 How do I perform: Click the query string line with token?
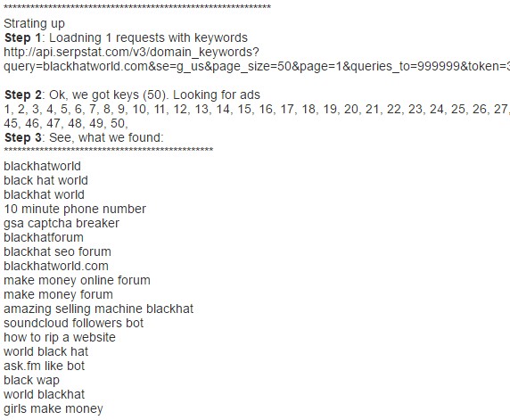(x=257, y=66)
